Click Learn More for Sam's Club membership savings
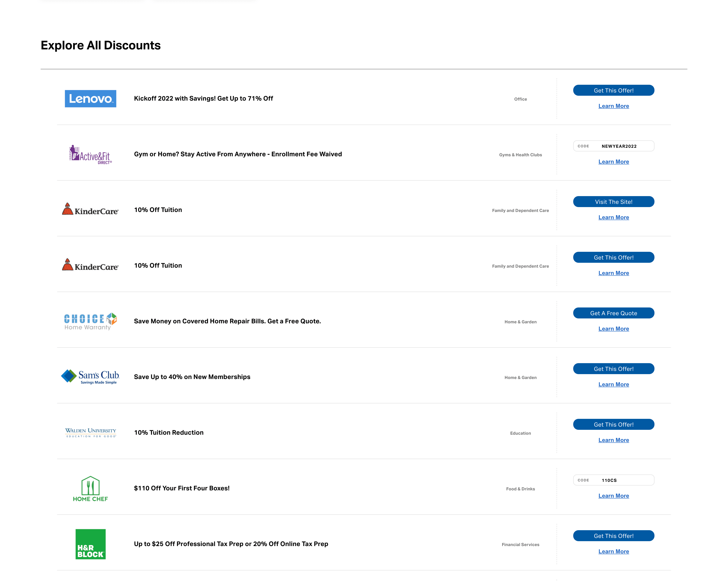728x581 pixels. click(x=613, y=384)
